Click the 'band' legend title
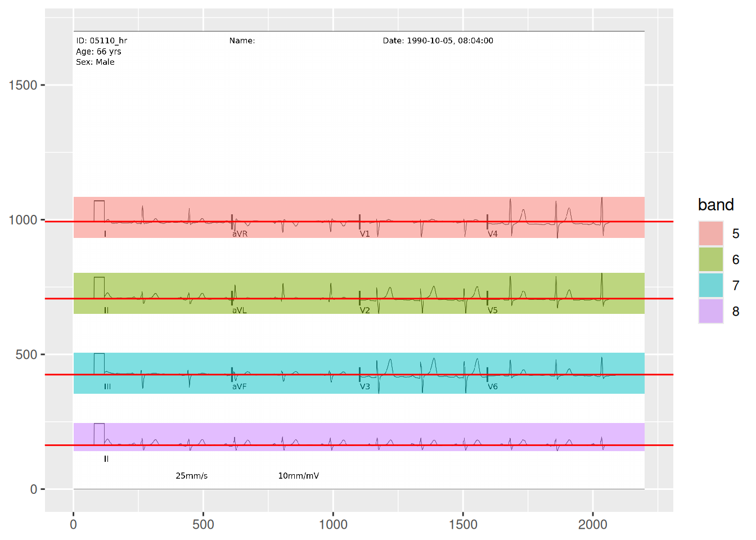This screenshot has height=540, width=756. 715,205
